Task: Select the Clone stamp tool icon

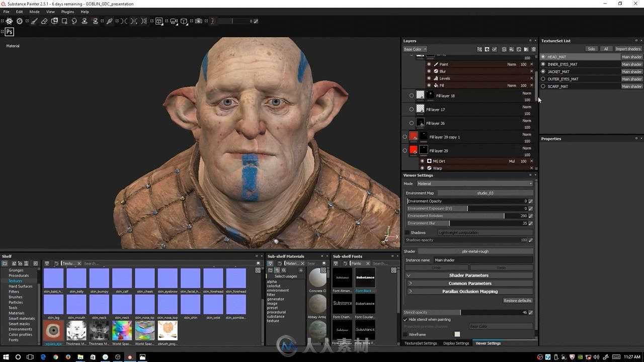Action: (85, 21)
